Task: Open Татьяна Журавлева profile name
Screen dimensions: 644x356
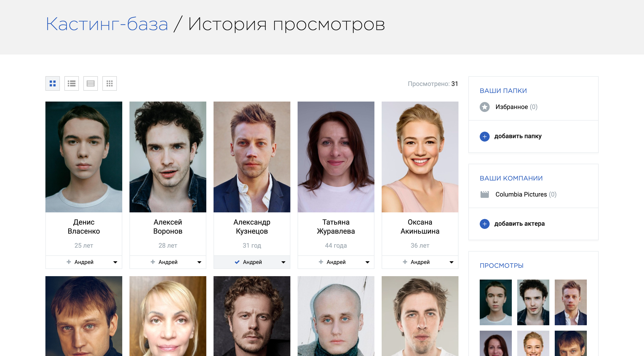Action: tap(336, 226)
